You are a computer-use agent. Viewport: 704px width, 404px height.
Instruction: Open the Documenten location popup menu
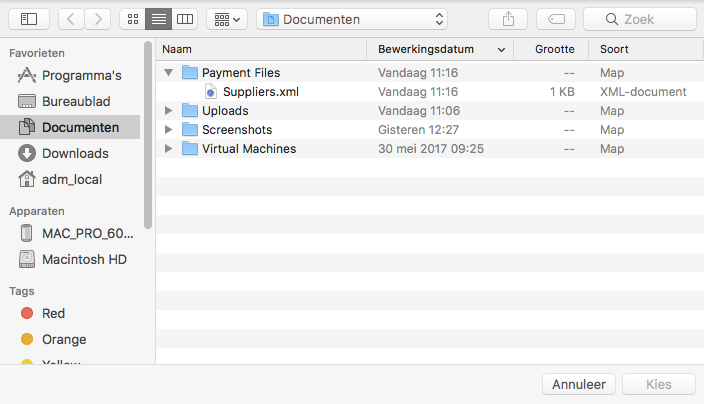(x=352, y=19)
